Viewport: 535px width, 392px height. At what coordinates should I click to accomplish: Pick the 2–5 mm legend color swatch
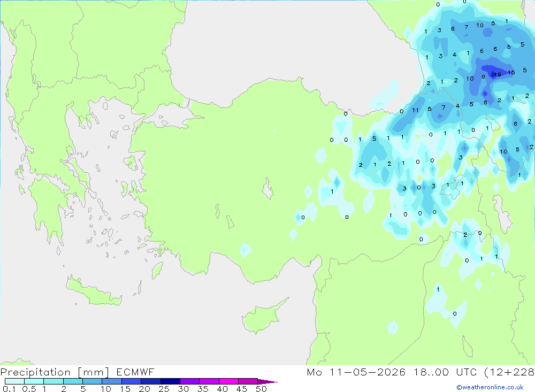pos(73,381)
